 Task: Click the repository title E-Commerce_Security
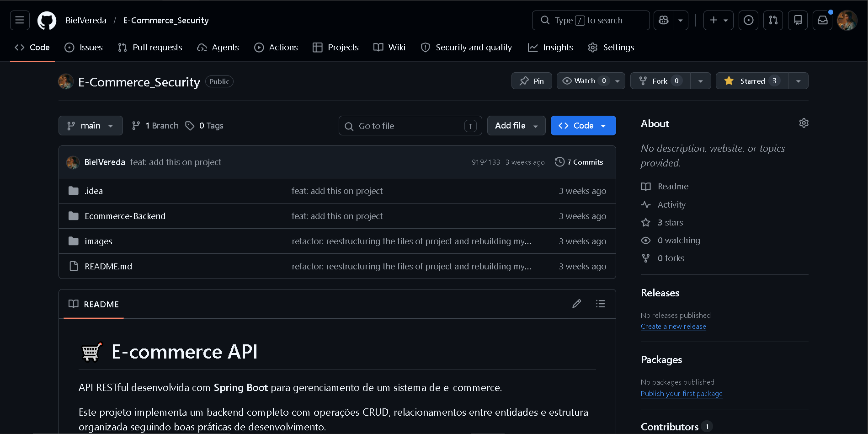(139, 82)
